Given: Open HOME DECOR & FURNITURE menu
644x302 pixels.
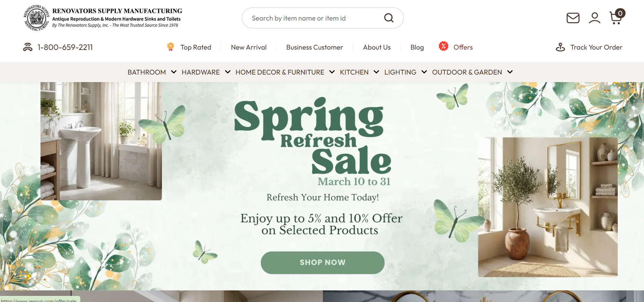Looking at the screenshot, I should (280, 72).
